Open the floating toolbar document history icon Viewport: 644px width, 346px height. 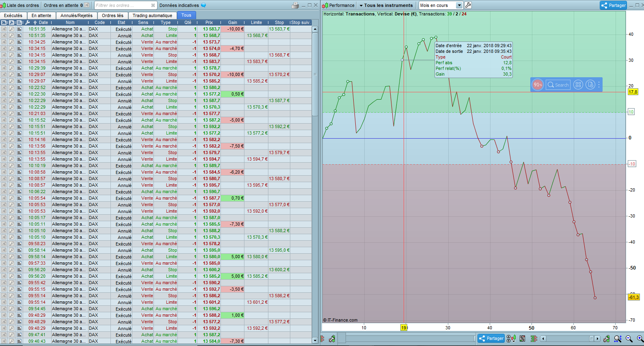(590, 85)
